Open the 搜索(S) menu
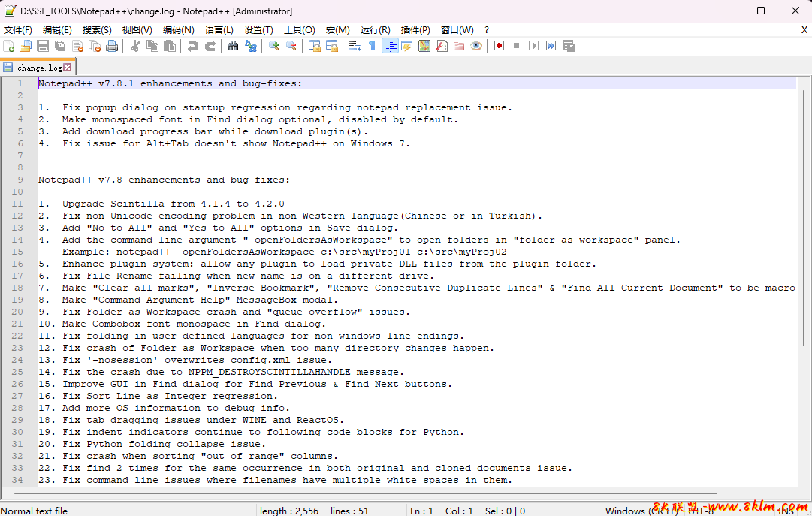This screenshot has height=516, width=812. click(97, 30)
